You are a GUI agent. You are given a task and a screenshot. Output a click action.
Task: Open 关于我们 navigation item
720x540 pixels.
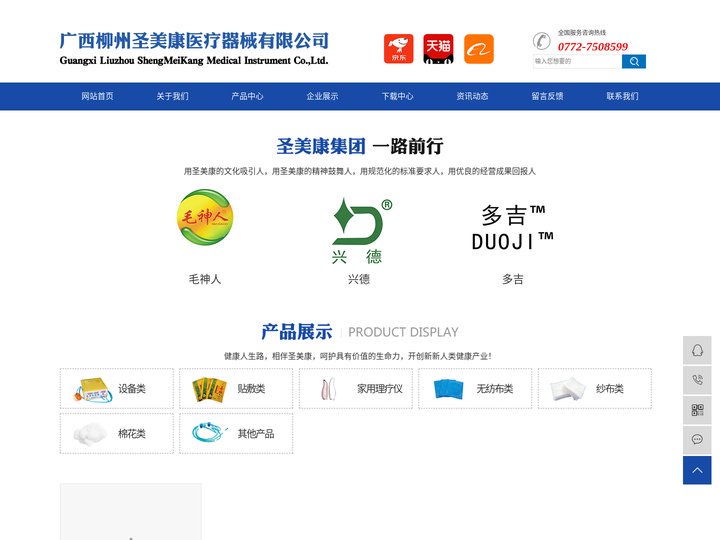(172, 96)
